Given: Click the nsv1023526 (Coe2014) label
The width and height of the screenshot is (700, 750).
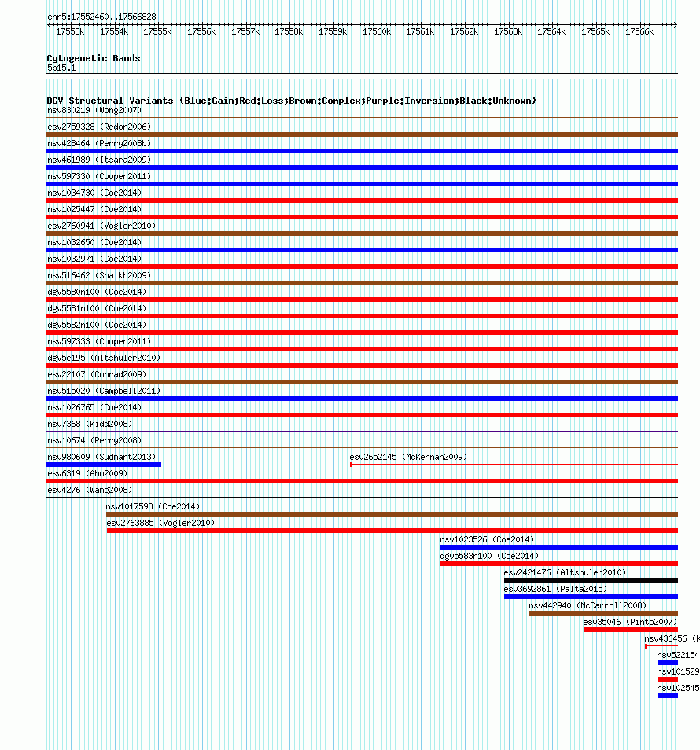Looking at the screenshot, I should coord(487,539).
